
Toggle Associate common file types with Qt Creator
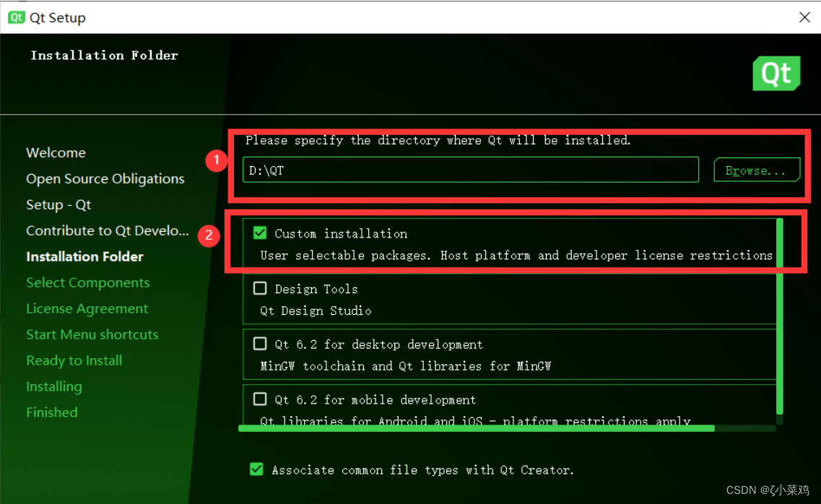[256, 469]
